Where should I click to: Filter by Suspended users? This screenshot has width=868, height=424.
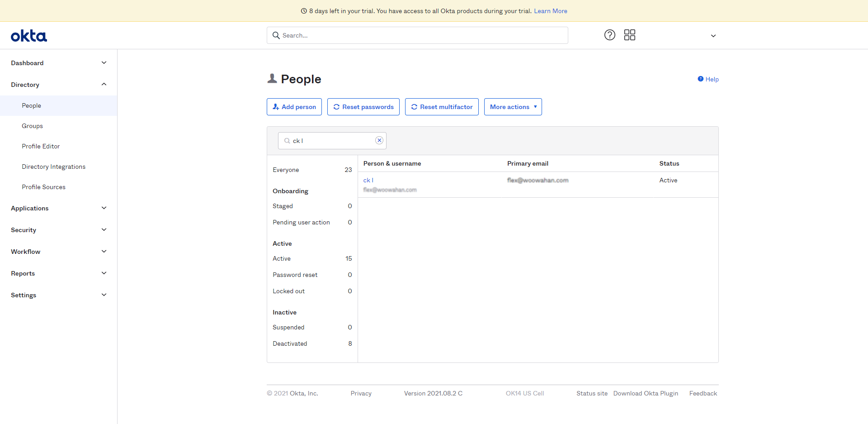click(312, 327)
